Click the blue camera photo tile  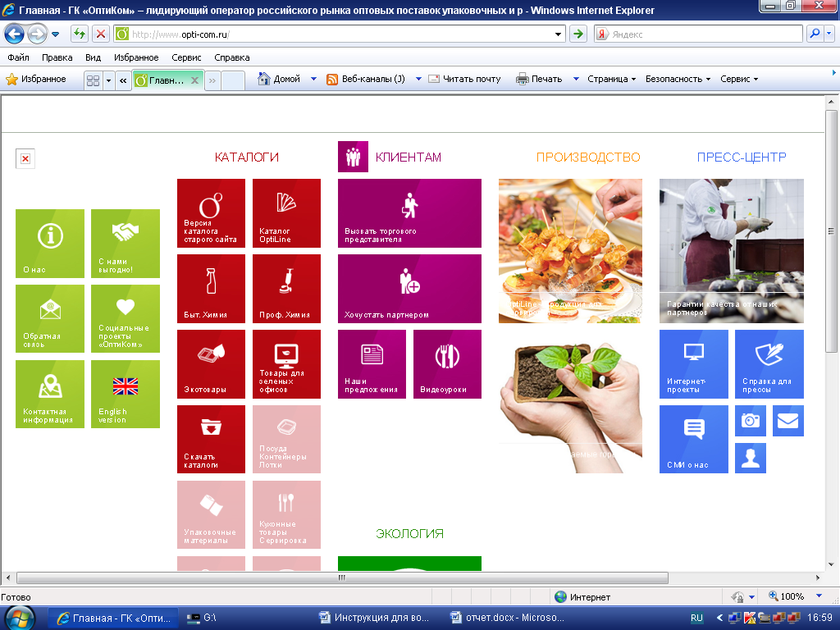(751, 421)
